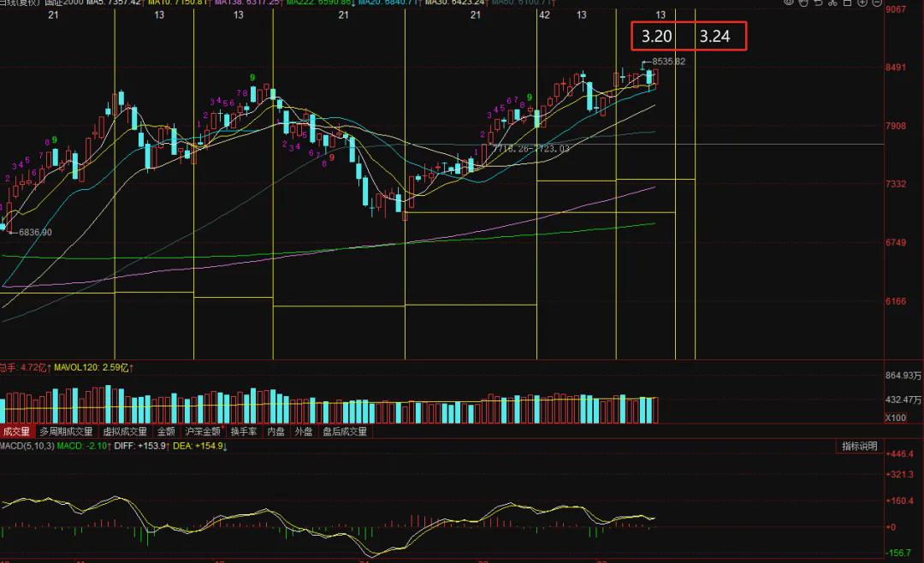Click the 6749 price axis value
This screenshot has width=924, height=563.
[896, 242]
